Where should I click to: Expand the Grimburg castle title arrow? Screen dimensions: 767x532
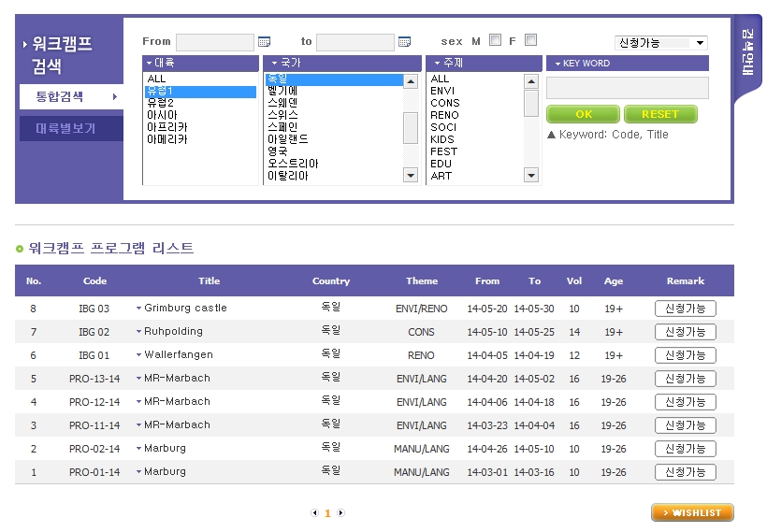[x=138, y=308]
